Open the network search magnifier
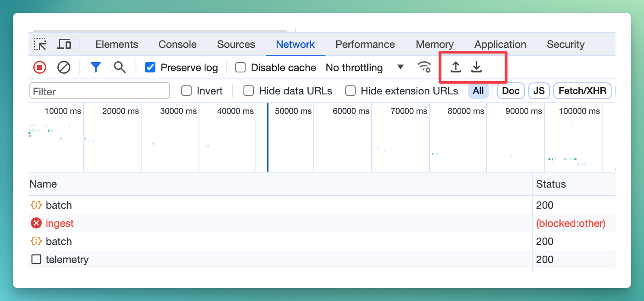Viewport: 644px width, 301px height. click(x=120, y=67)
